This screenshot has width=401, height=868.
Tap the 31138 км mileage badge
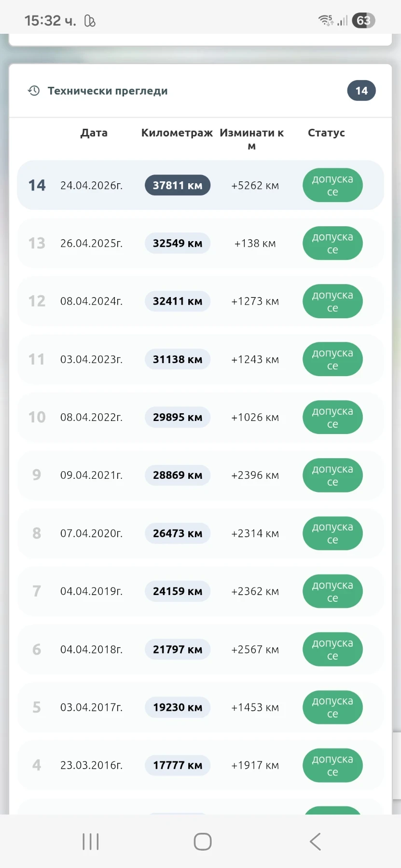tap(178, 359)
